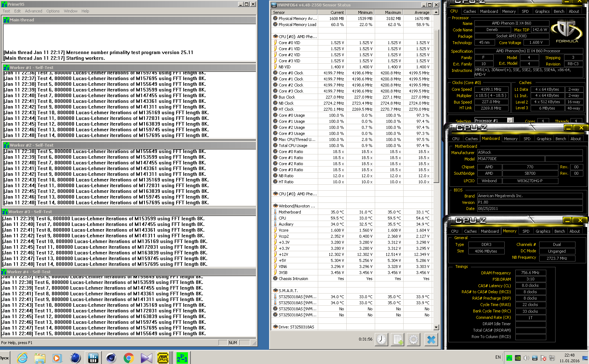Click the HWiNFO64 title bar icon
The height and width of the screenshot is (364, 589).
coord(274,5)
